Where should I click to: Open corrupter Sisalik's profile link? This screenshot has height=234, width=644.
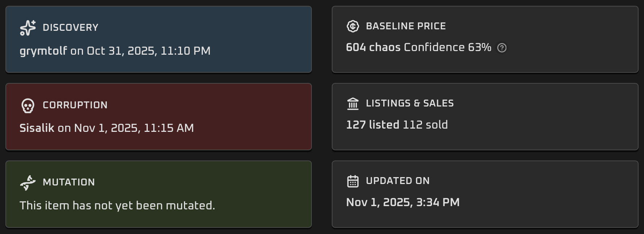pos(37,128)
